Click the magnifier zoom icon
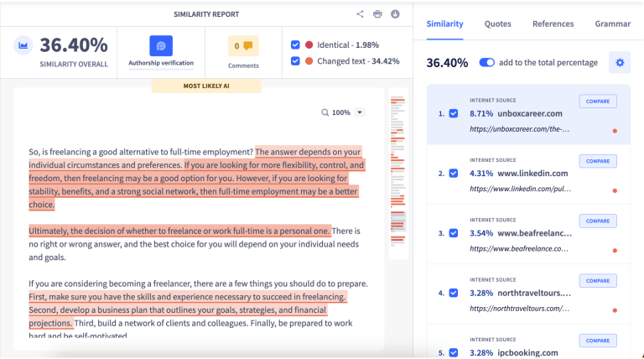Image resolution: width=644 pixels, height=359 pixels. tap(325, 112)
